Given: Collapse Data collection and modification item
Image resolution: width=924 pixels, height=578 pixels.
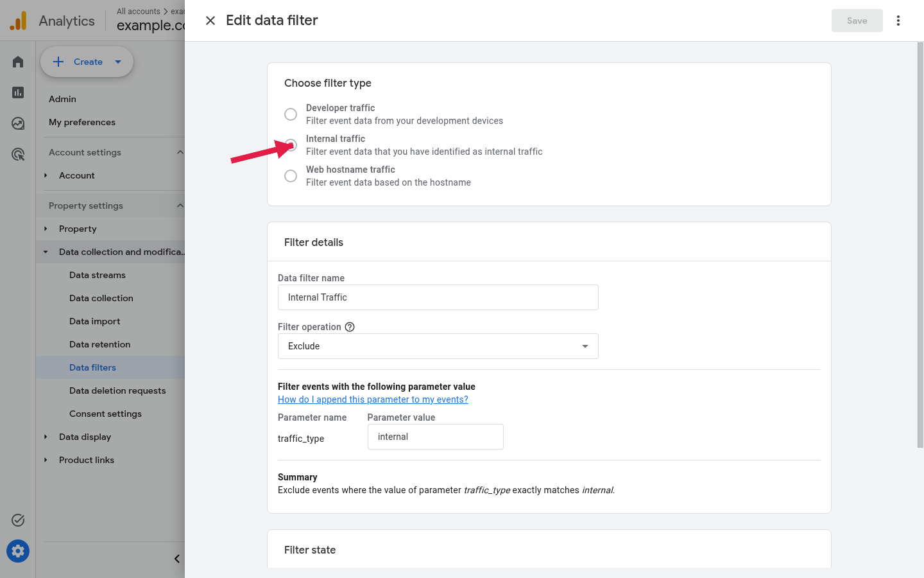Looking at the screenshot, I should [x=46, y=252].
